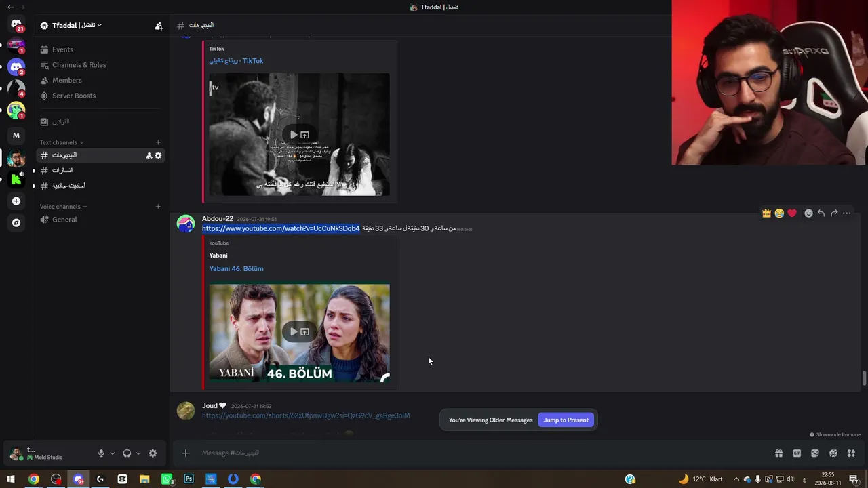The width and height of the screenshot is (868, 488).
Task: Add a server with plus icon
Action: click(x=16, y=201)
